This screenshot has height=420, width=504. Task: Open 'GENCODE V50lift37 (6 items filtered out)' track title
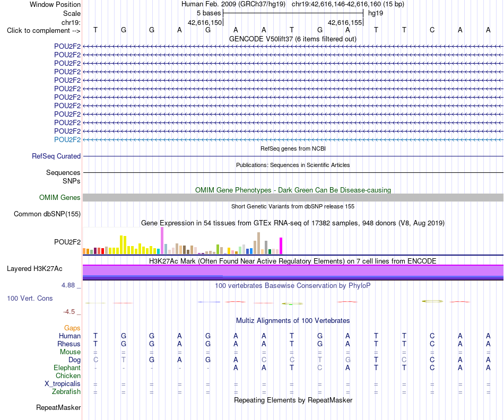coord(292,39)
